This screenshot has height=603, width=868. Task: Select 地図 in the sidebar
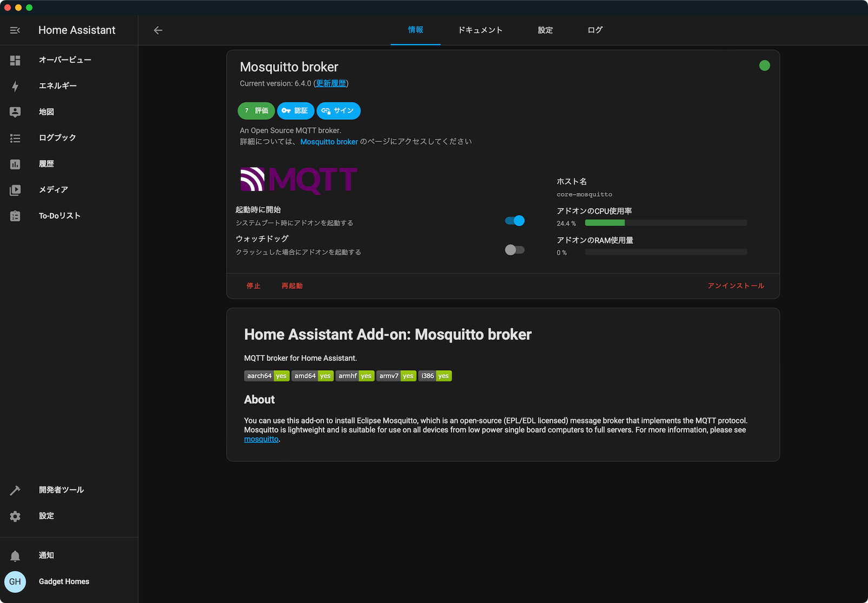click(x=69, y=112)
